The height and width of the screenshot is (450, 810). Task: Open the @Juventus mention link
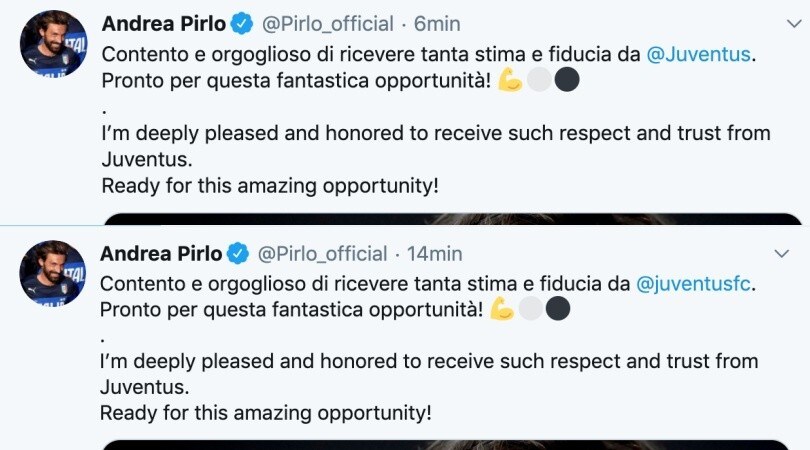698,54
